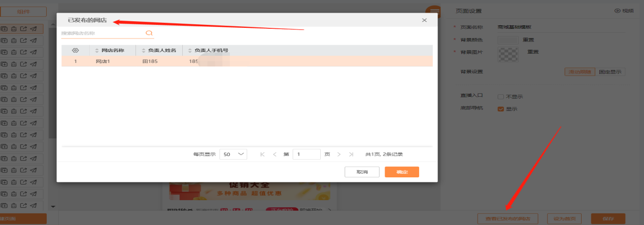
Task: Click the copy icon in the highlighted page row
Action: coord(4,29)
